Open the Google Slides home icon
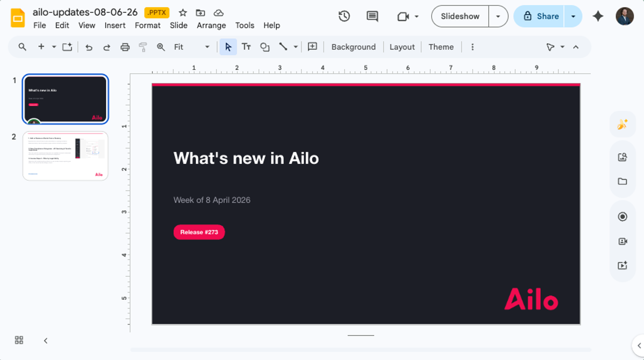The width and height of the screenshot is (644, 360). 18,18
